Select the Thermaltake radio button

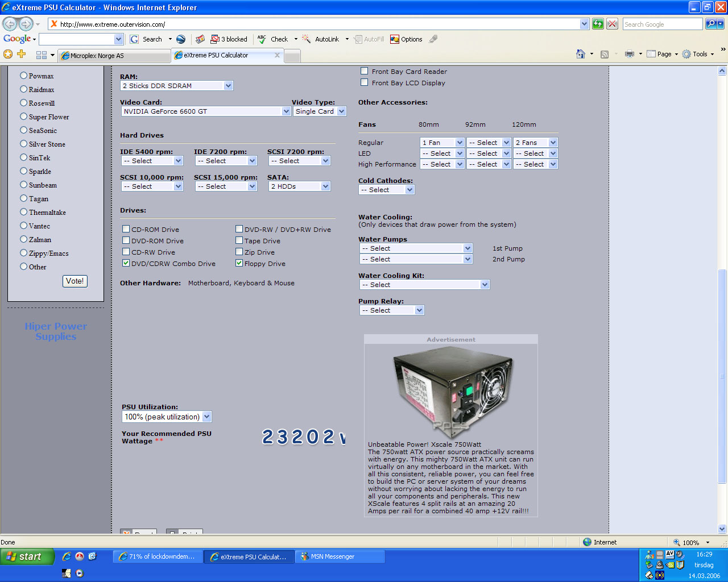[24, 212]
